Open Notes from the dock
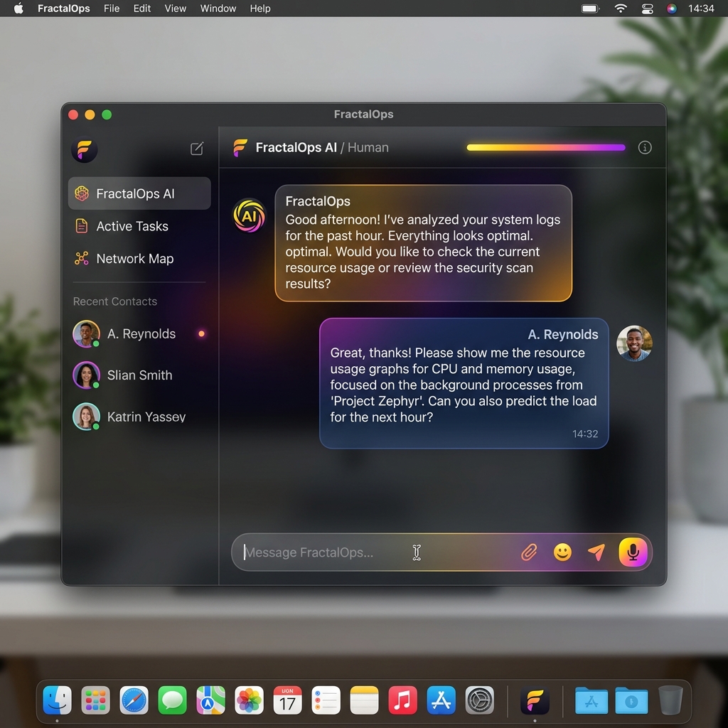 tap(365, 700)
